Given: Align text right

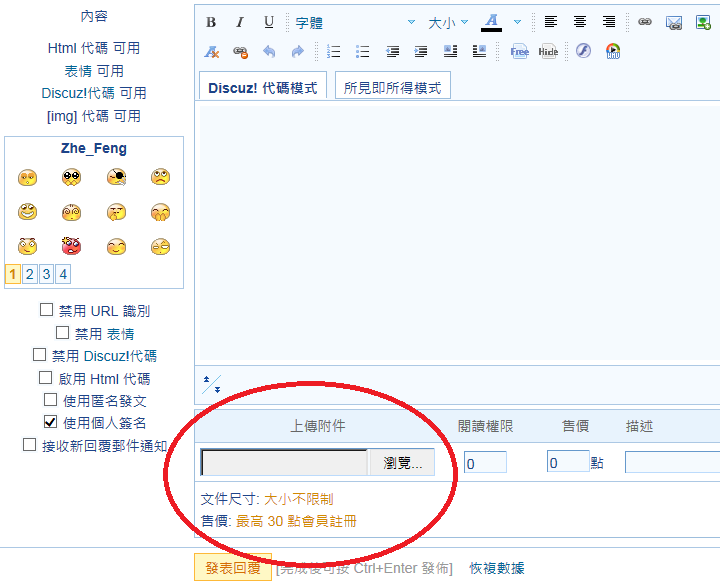Looking at the screenshot, I should tap(609, 22).
